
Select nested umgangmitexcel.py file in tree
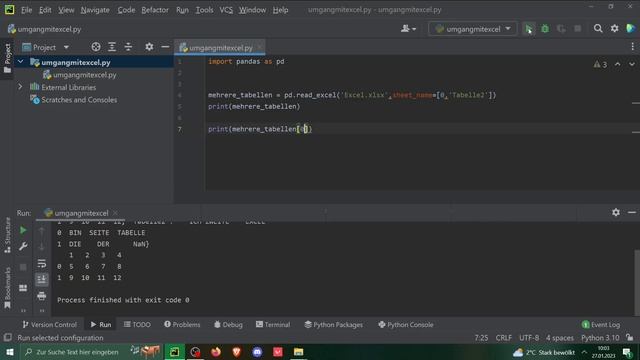(84, 75)
